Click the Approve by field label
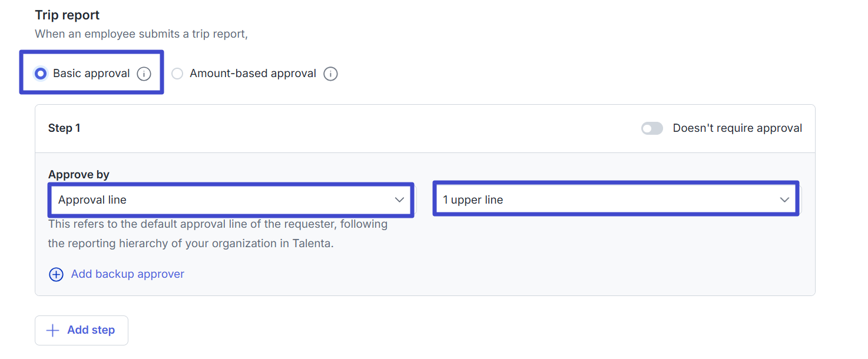Screen dimensions: 868x359 (79, 174)
